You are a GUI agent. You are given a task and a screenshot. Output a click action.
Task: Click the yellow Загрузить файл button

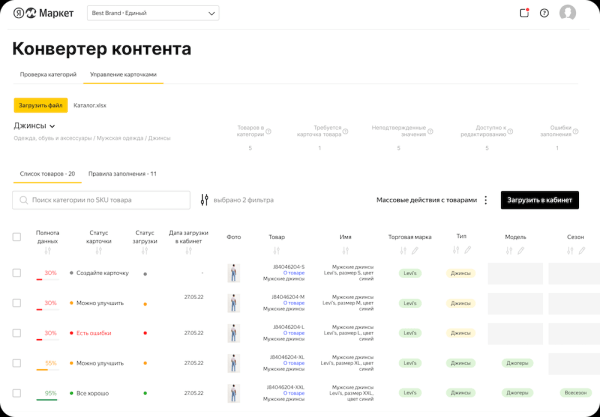(x=41, y=104)
